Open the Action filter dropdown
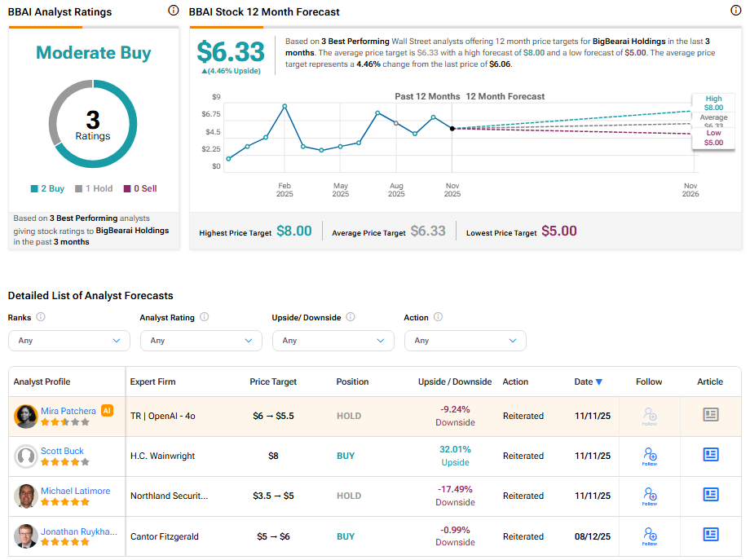 [465, 341]
